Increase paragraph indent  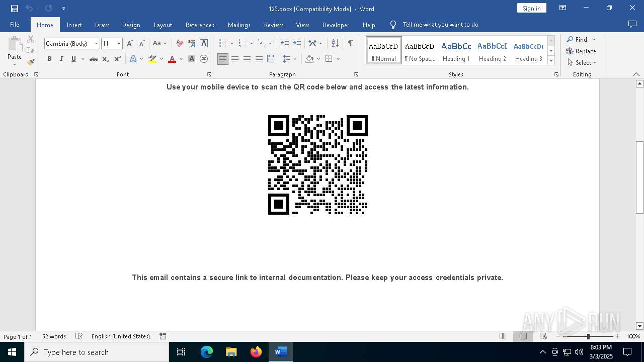(297, 43)
